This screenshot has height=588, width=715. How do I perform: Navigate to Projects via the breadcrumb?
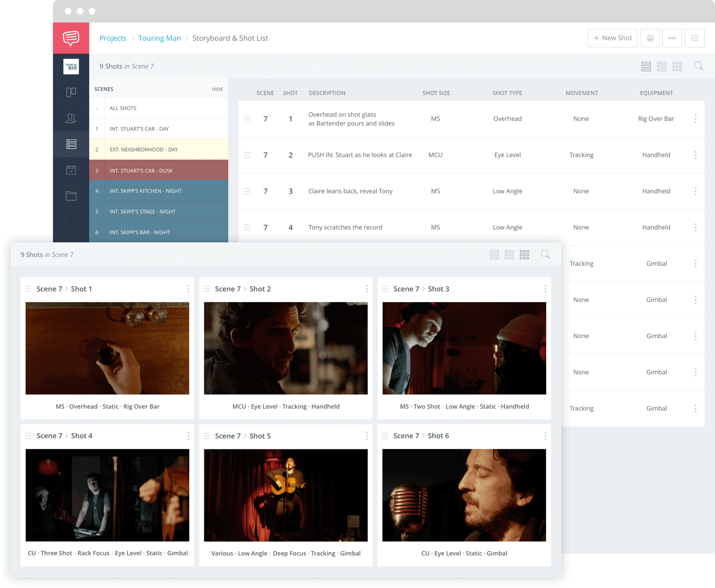tap(113, 38)
